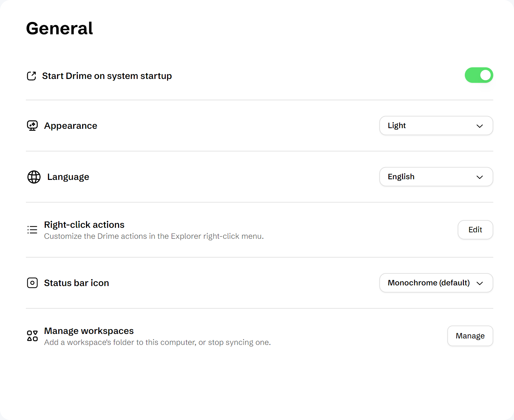Disable Start Drime on system startup toggle
Image resolution: width=514 pixels, height=420 pixels.
click(479, 75)
